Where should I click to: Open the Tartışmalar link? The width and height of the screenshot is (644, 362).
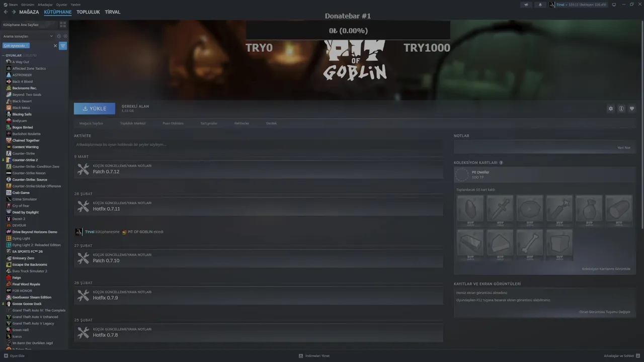pos(209,123)
